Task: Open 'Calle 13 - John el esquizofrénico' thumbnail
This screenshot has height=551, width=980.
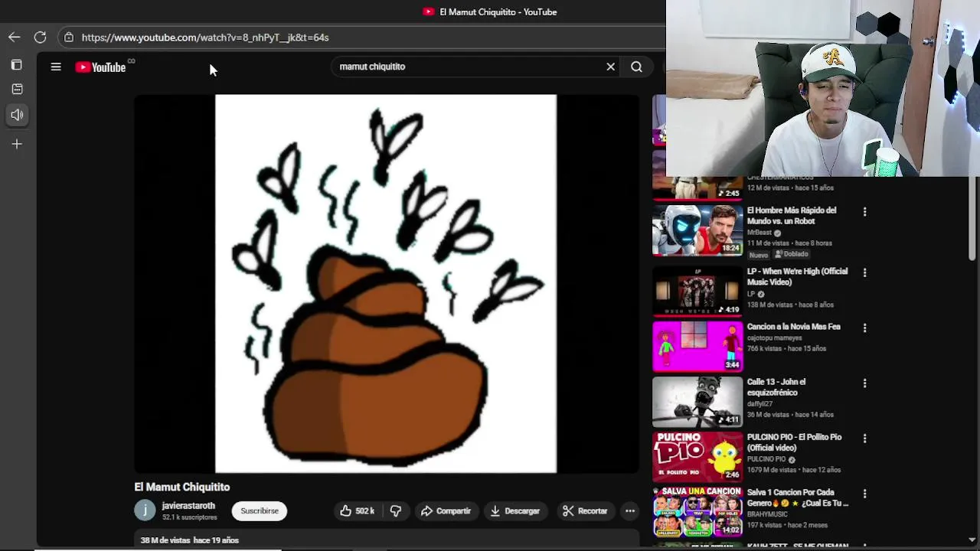Action: coord(697,401)
